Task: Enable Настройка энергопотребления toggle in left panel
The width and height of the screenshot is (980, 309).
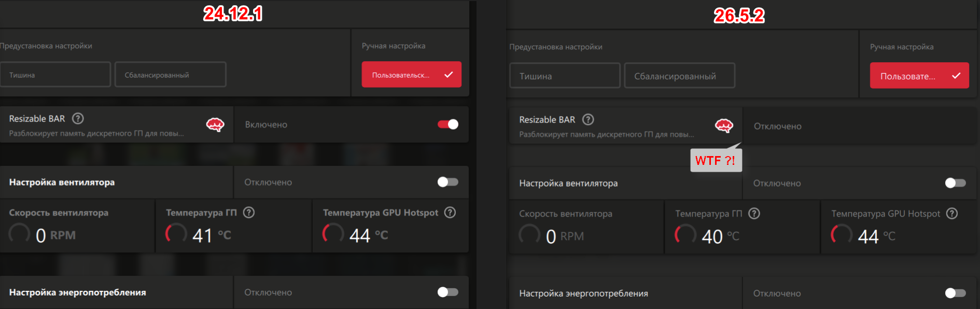Action: pos(448,292)
